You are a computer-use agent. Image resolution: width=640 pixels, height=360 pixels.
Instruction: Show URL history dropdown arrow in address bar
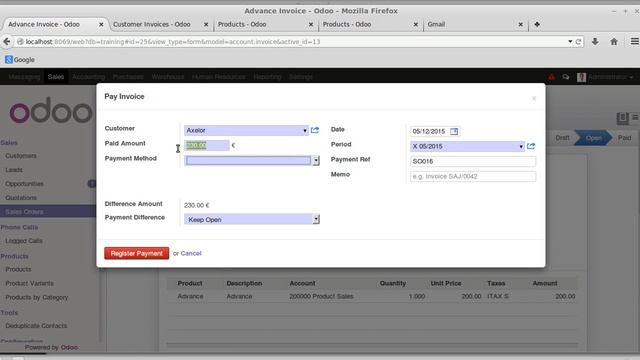click(570, 42)
